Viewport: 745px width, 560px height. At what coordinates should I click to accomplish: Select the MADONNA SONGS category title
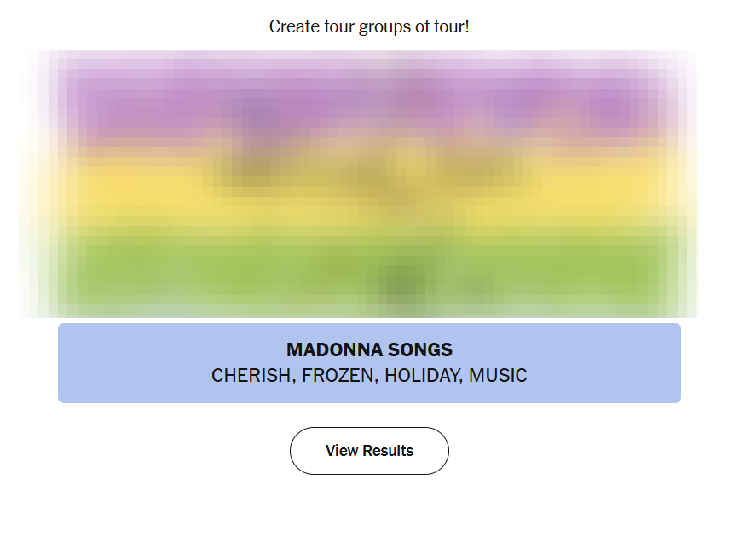[x=369, y=349]
